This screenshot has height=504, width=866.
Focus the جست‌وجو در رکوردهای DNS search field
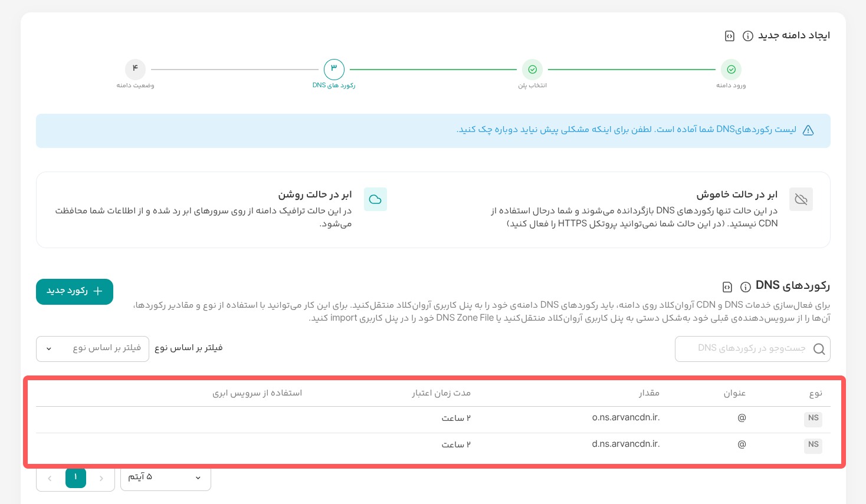click(x=752, y=349)
